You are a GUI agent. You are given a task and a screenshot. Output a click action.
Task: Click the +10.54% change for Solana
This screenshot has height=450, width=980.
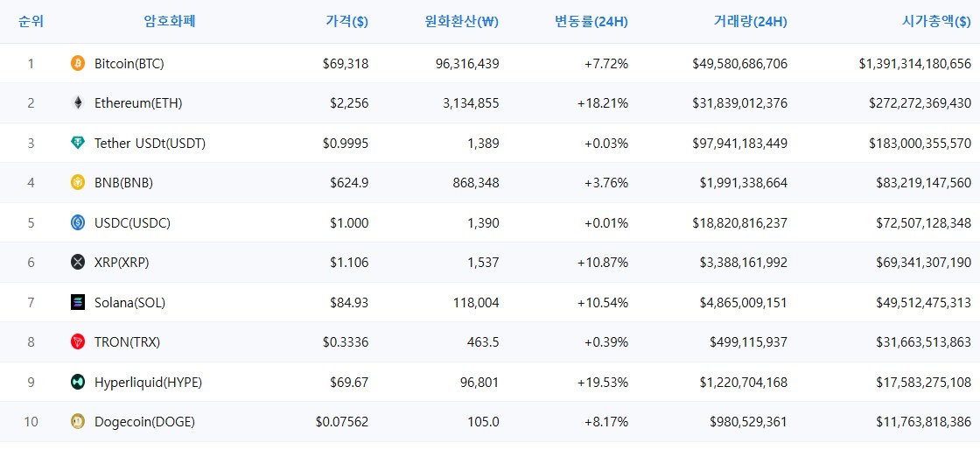(x=603, y=303)
